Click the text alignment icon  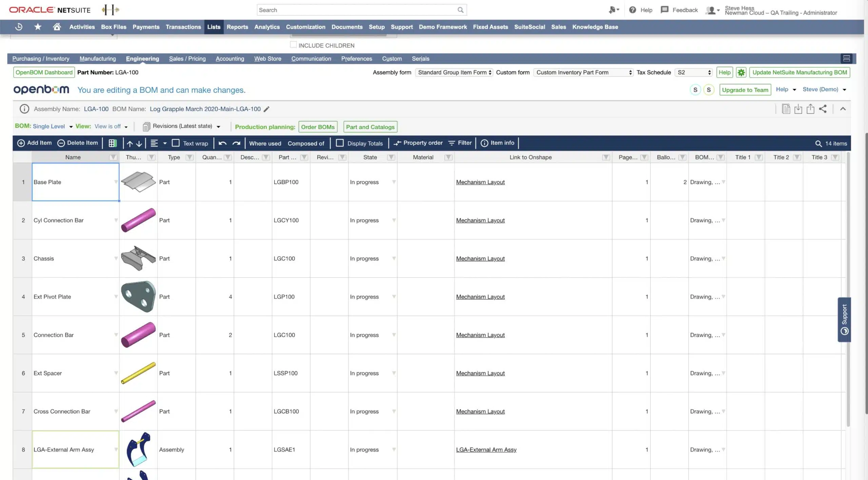[154, 143]
